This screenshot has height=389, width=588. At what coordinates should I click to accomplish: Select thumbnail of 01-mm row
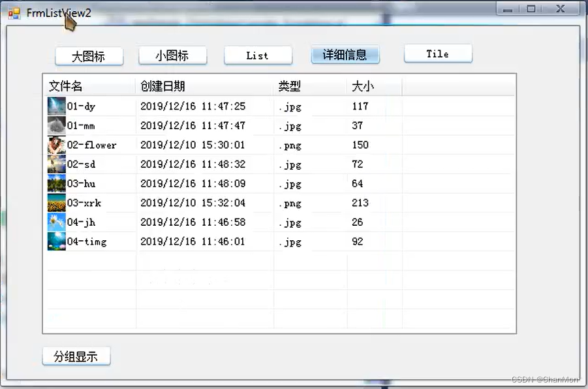tap(57, 125)
